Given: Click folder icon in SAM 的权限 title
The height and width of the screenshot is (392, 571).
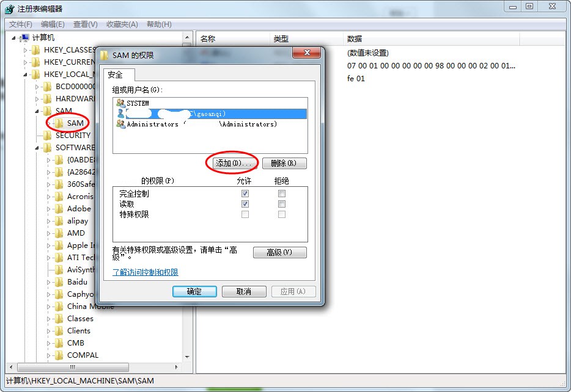Looking at the screenshot, I should [x=105, y=56].
